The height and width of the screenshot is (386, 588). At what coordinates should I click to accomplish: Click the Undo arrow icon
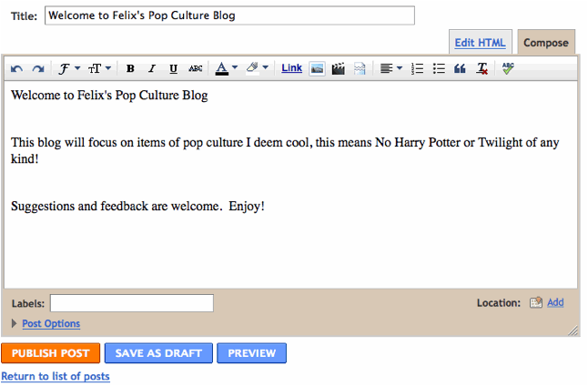coord(17,68)
